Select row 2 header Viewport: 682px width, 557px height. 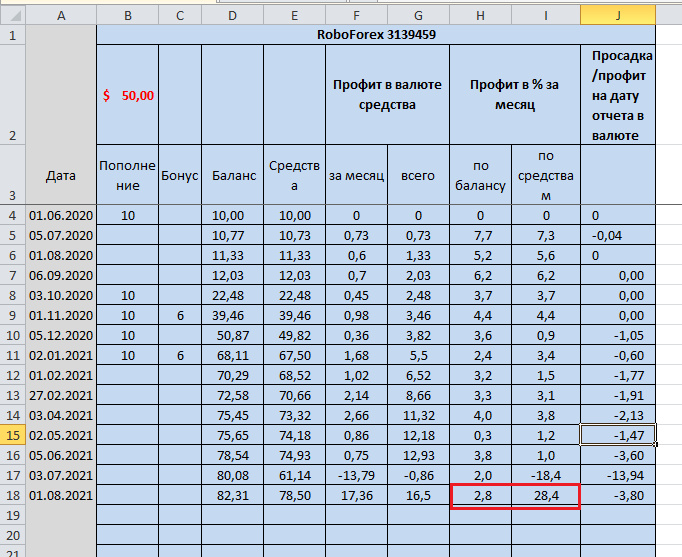point(13,94)
